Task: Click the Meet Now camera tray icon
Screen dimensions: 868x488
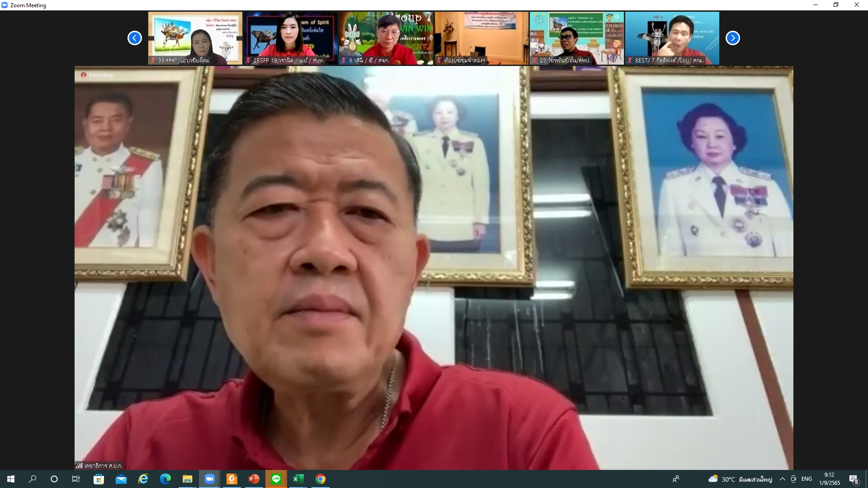Action: (x=793, y=479)
